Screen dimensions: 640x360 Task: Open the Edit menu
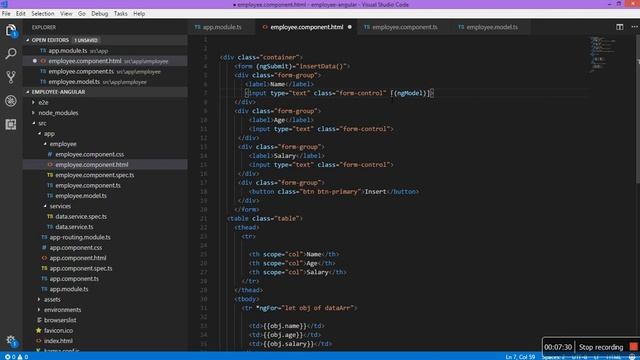tap(20, 13)
